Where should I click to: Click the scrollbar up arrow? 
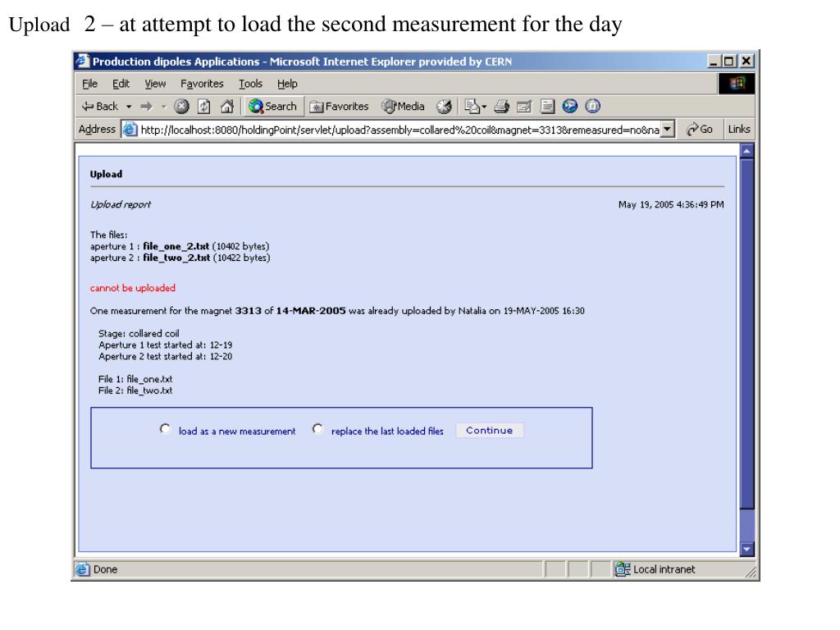coord(746,151)
